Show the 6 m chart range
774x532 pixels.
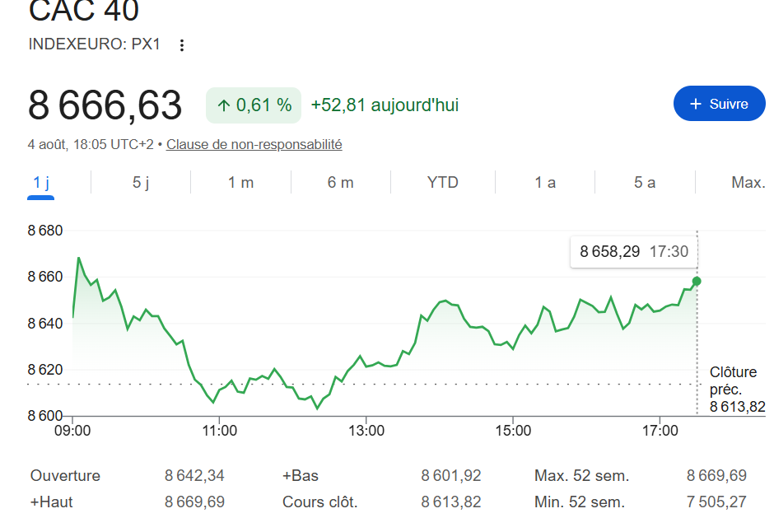(x=341, y=183)
